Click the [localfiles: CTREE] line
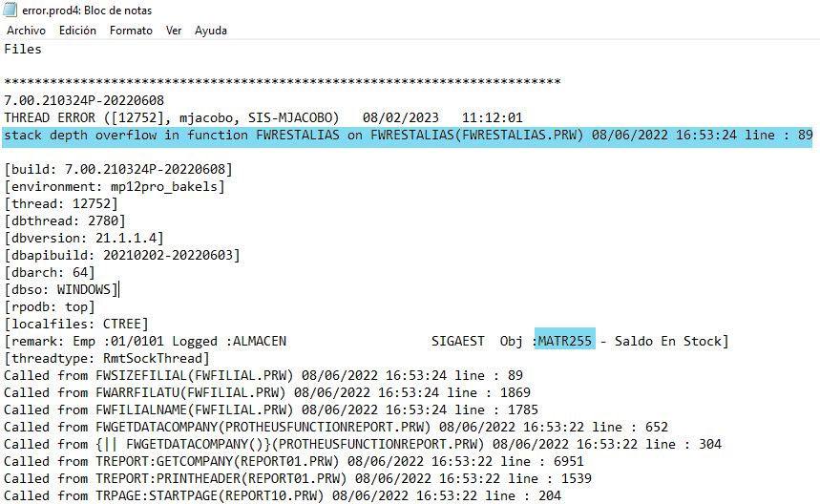 pos(76,325)
